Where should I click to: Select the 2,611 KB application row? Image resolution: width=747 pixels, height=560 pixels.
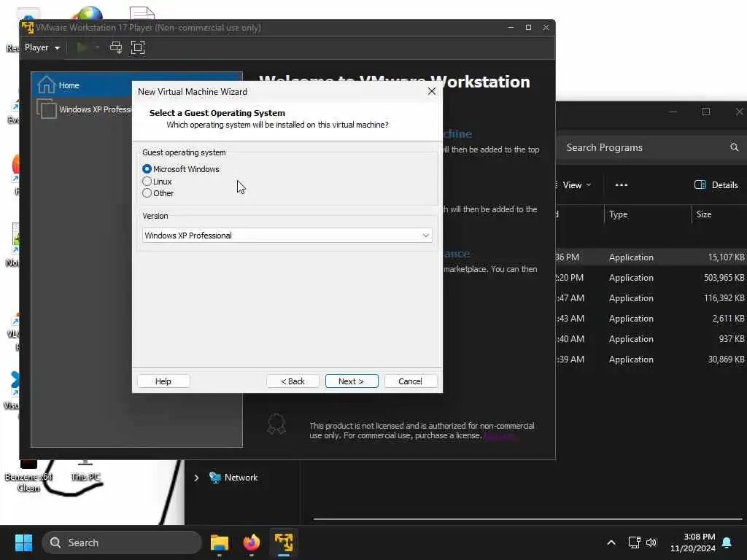[651, 319]
